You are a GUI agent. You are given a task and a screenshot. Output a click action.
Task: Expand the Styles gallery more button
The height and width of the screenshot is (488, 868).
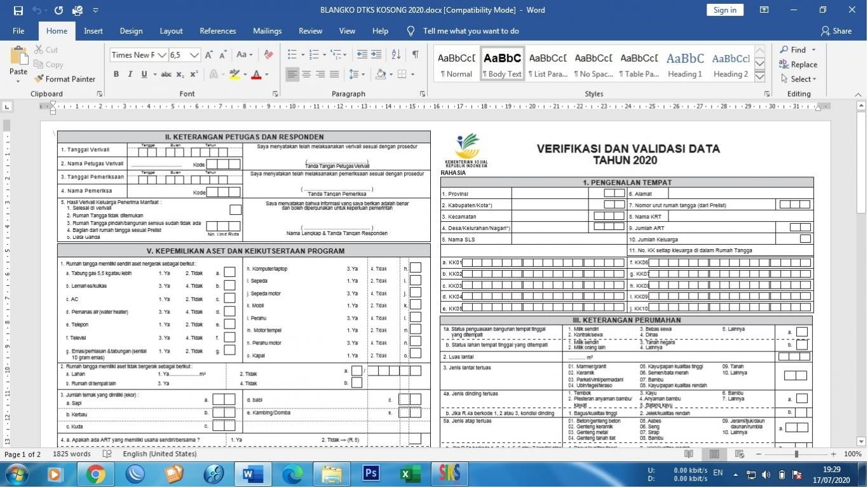click(x=759, y=77)
